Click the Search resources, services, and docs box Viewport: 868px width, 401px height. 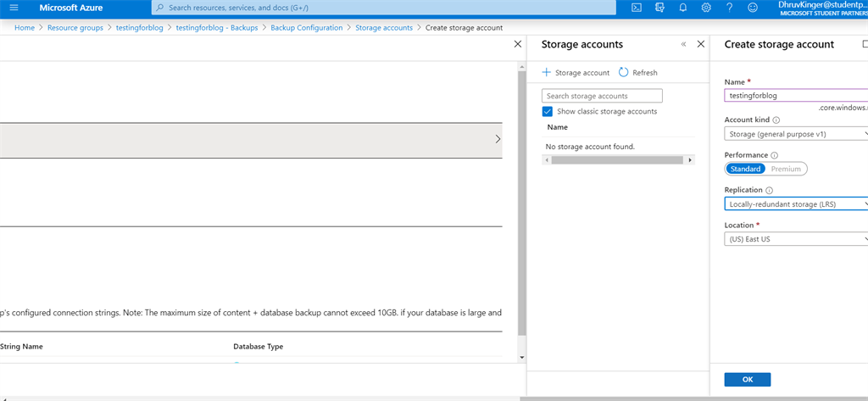click(x=383, y=8)
